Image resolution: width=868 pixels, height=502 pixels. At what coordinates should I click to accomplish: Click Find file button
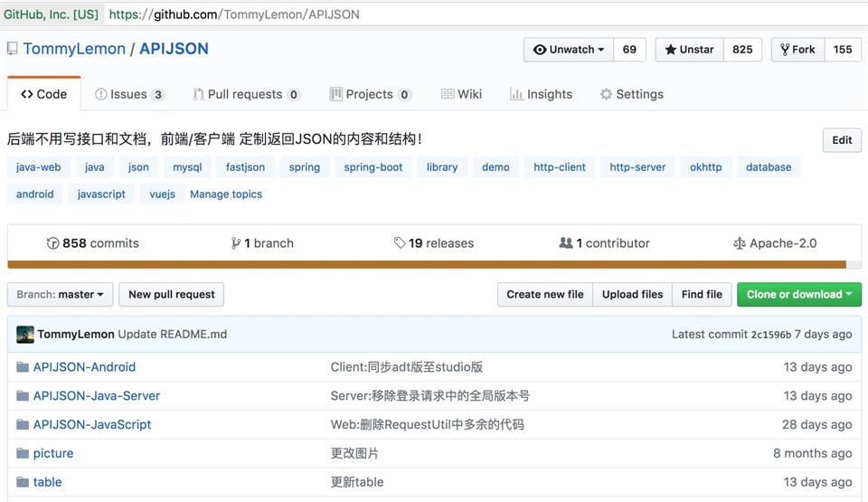coord(702,294)
